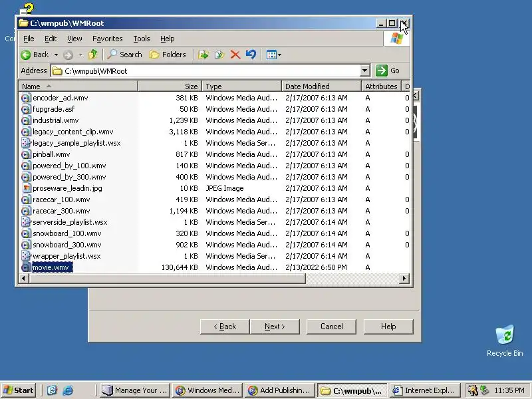Select the proseware_leadin.jpg image icon
Viewport: 532px width, 399px height.
26,188
